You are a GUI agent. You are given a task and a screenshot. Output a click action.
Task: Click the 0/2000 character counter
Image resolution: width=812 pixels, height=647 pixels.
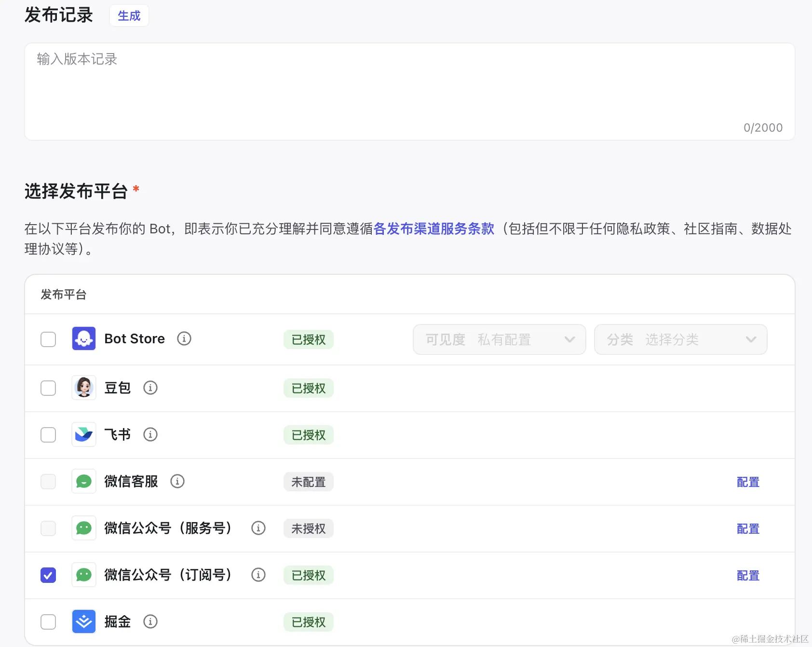pyautogui.click(x=763, y=128)
